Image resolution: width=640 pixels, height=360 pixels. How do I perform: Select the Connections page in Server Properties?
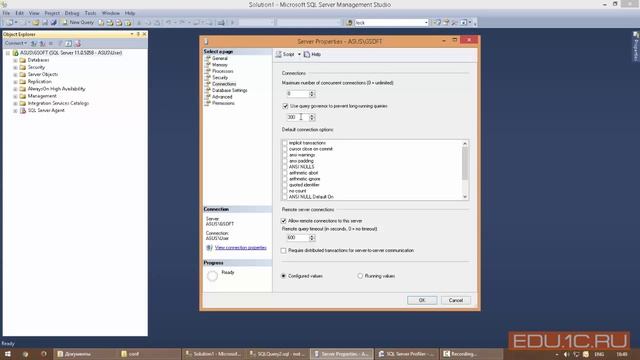coord(224,84)
